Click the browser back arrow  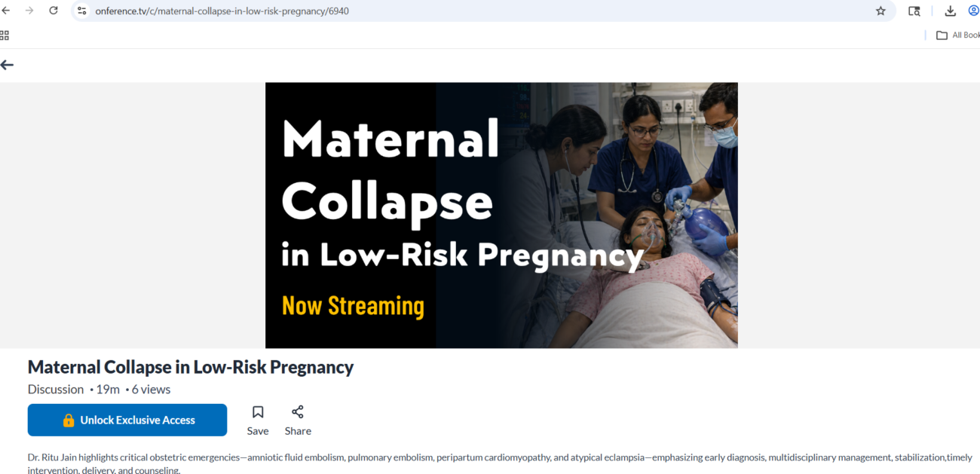(x=6, y=11)
